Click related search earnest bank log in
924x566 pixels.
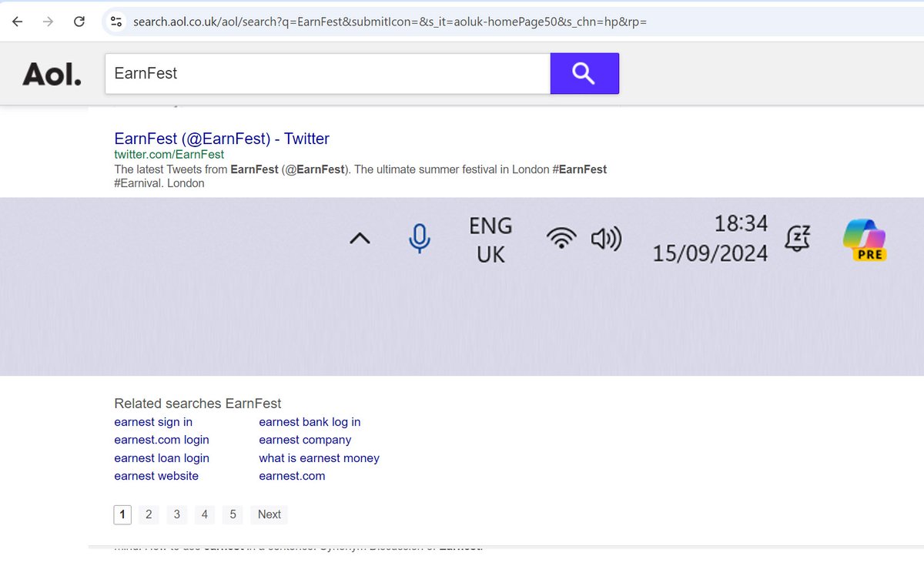point(310,422)
